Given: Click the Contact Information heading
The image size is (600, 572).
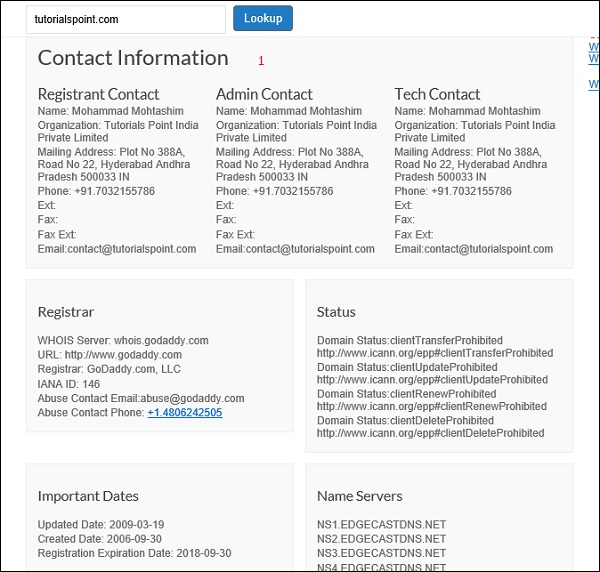Looking at the screenshot, I should coord(133,58).
